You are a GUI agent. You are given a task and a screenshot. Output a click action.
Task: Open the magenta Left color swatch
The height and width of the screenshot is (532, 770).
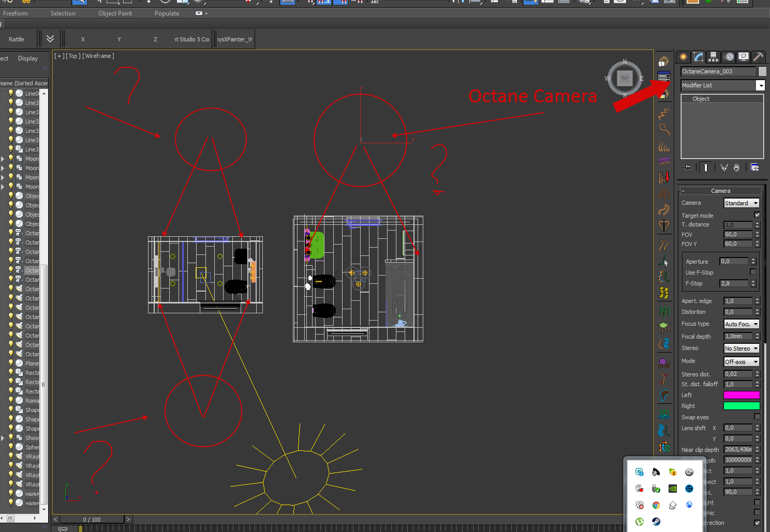(742, 395)
